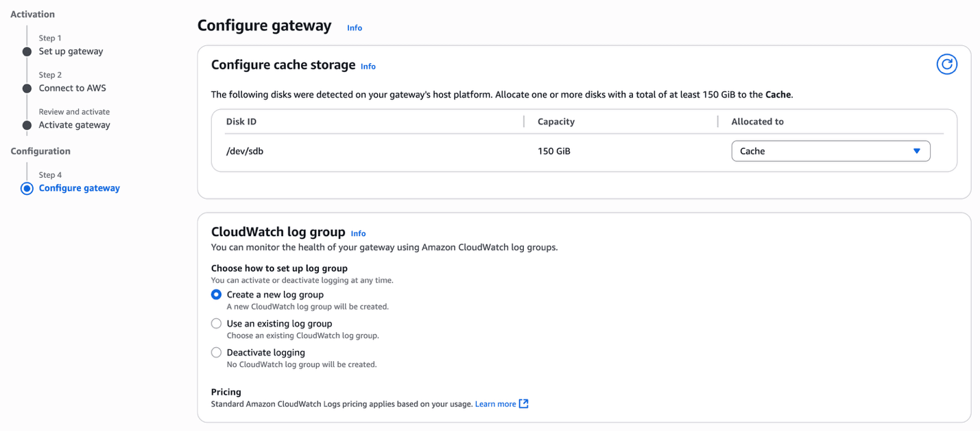Click Info beside CloudWatch log group heading
The height and width of the screenshot is (431, 980).
[x=358, y=233]
